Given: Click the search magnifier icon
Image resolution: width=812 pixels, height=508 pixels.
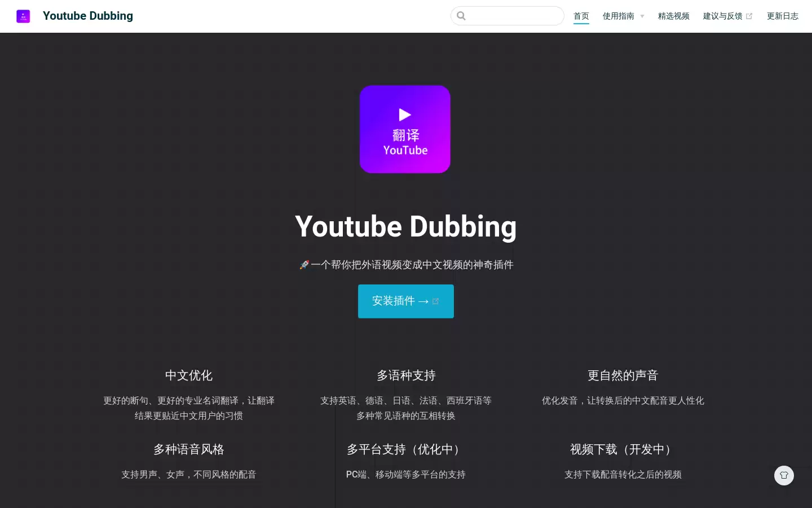Looking at the screenshot, I should 461,16.
